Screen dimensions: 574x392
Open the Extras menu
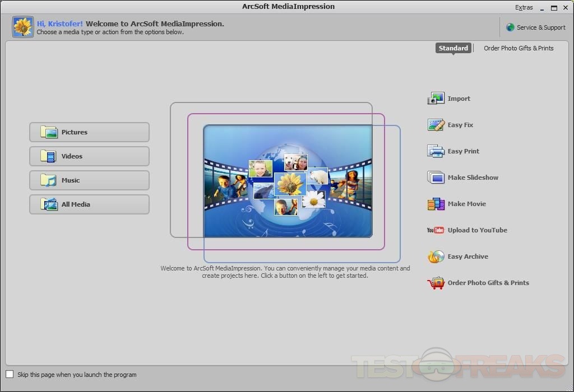point(524,7)
